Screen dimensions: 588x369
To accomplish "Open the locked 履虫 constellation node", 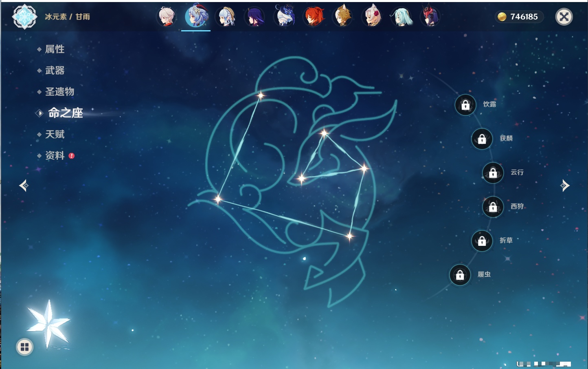I will click(460, 275).
